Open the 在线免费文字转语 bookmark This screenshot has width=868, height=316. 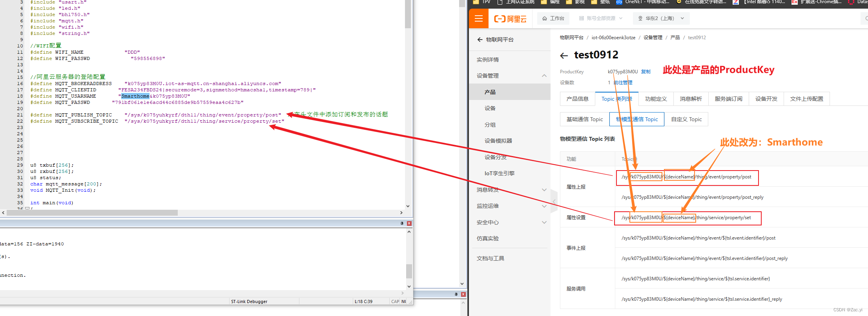[702, 2]
